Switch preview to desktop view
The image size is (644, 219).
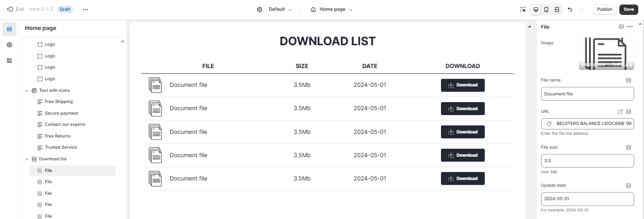(x=536, y=9)
